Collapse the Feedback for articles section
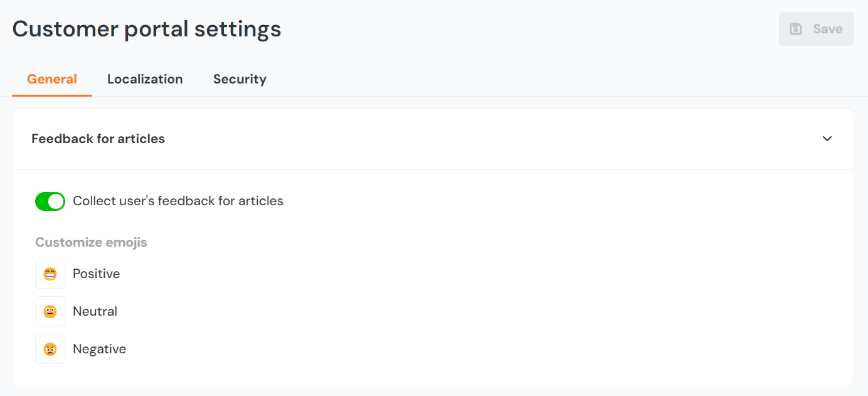Image resolution: width=868 pixels, height=396 pixels. click(x=827, y=139)
